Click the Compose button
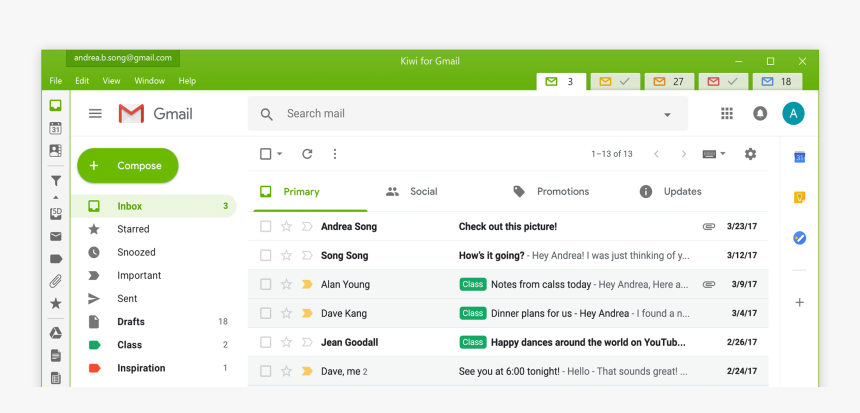This screenshot has height=413, width=860. click(x=128, y=166)
